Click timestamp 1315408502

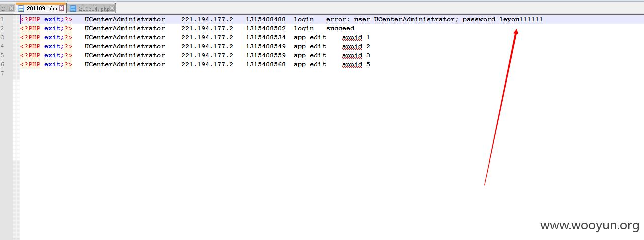pyautogui.click(x=266, y=28)
